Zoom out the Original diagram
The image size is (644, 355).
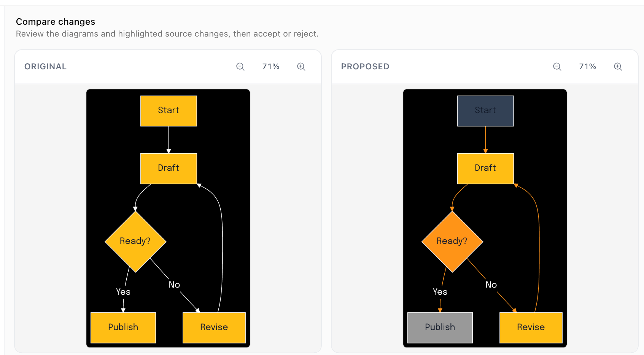pyautogui.click(x=240, y=67)
